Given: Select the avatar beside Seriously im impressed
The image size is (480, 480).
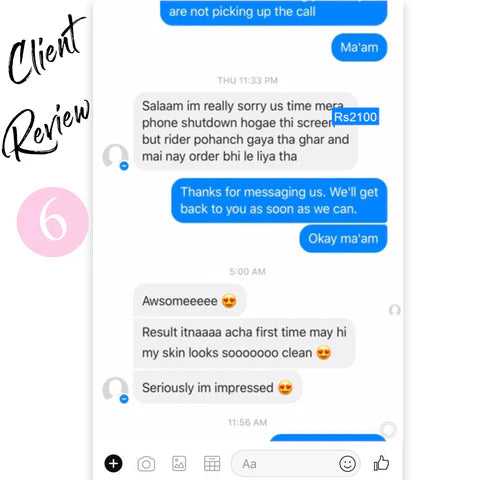Looking at the screenshot, I should (x=115, y=390).
